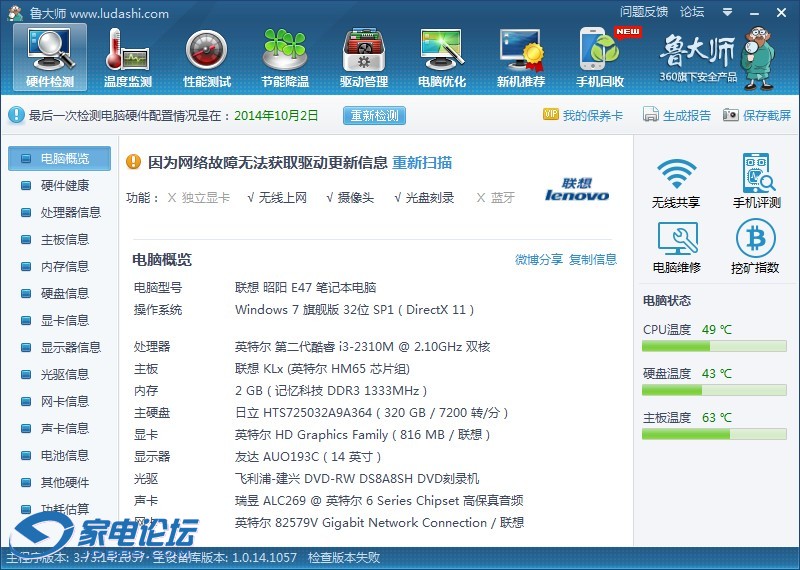800x570 pixels.
Task: Launch 无线共享 wifi sharing
Action: tap(676, 182)
